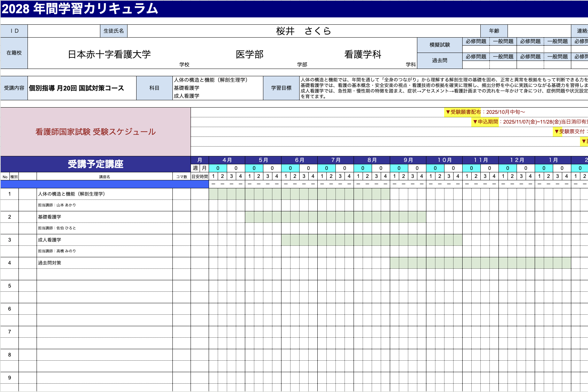This screenshot has height=392, width=588.
Task: Select the empty 年齢 value cell
Action: [x=539, y=31]
